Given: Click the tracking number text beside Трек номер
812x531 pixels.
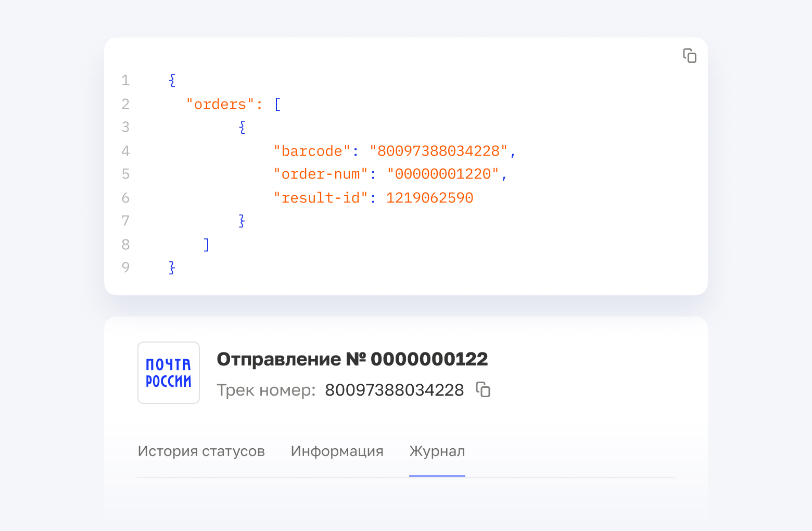Looking at the screenshot, I should 394,390.
